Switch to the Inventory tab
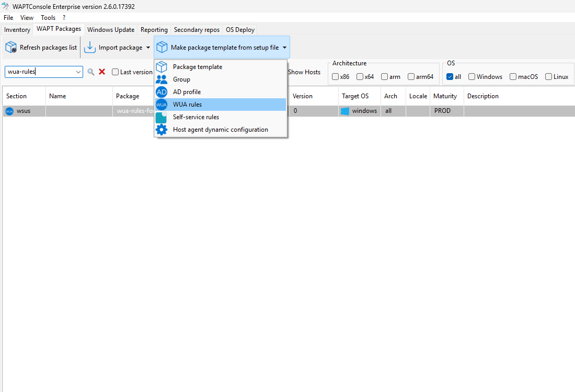Image resolution: width=575 pixels, height=392 pixels. click(17, 30)
